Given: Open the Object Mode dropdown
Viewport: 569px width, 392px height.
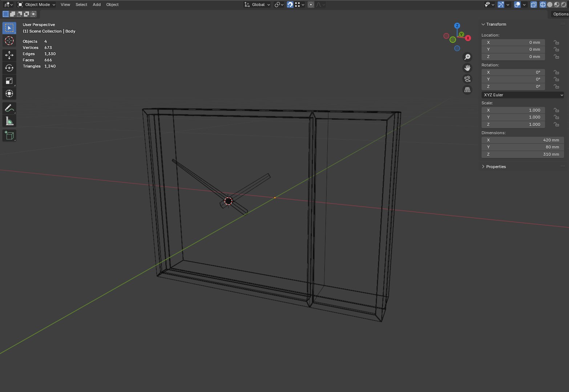Looking at the screenshot, I should tap(36, 5).
